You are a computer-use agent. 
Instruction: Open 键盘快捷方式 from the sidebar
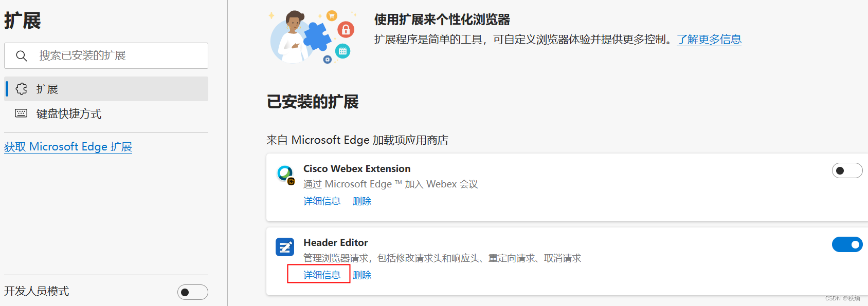pos(69,113)
